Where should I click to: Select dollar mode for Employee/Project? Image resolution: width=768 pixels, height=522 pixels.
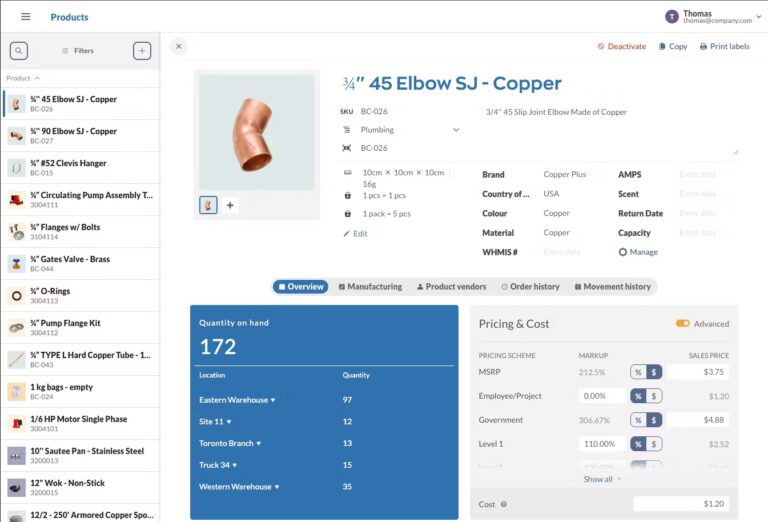point(654,396)
